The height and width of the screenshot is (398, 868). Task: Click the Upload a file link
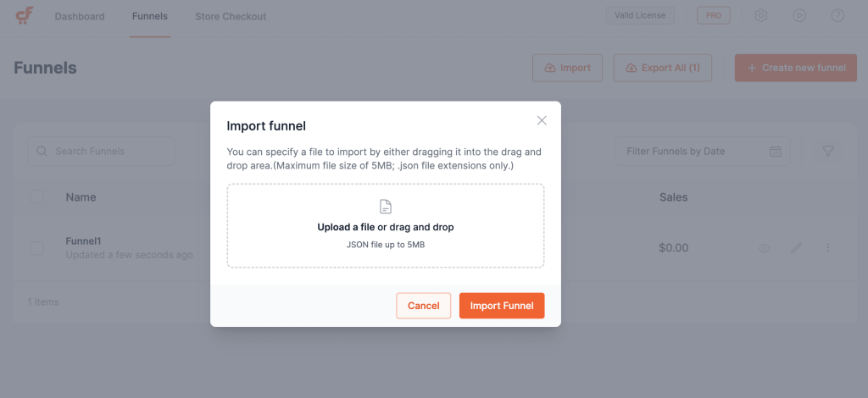pyautogui.click(x=346, y=227)
